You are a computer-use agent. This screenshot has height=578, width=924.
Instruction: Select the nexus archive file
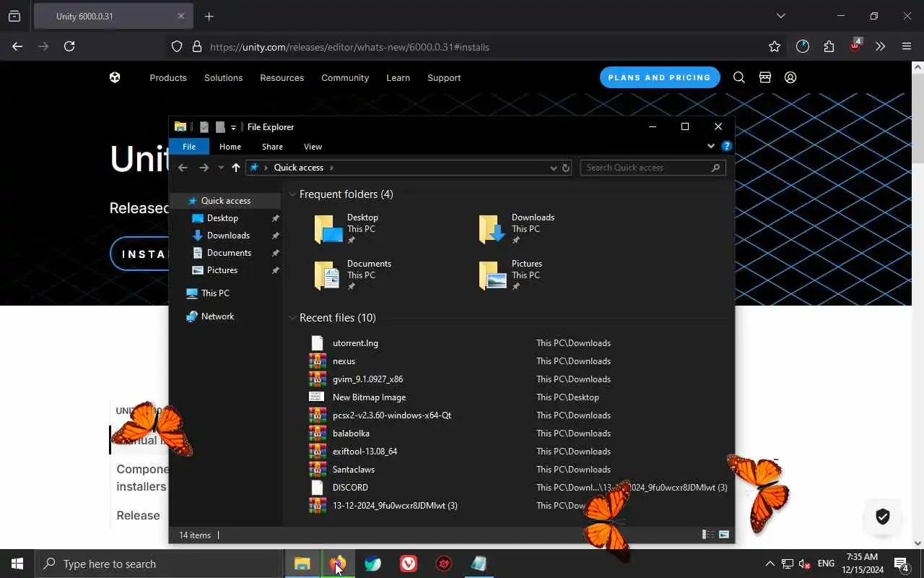click(344, 361)
